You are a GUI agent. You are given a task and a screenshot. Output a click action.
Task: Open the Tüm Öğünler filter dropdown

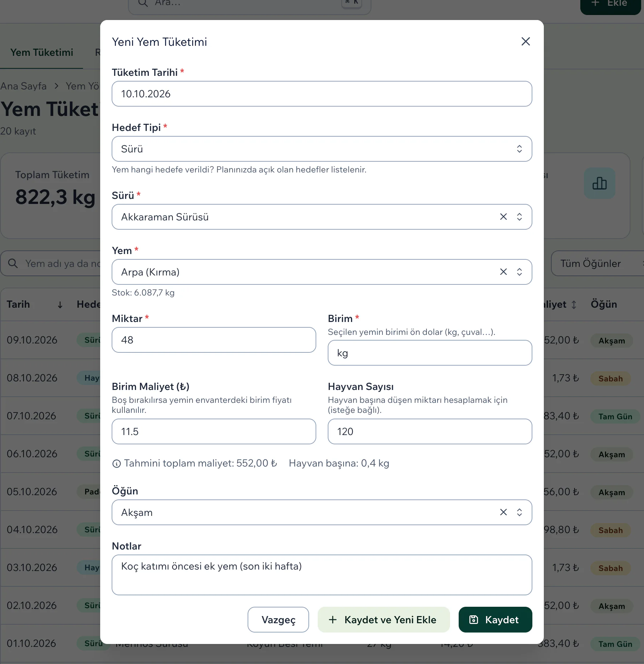tap(597, 263)
